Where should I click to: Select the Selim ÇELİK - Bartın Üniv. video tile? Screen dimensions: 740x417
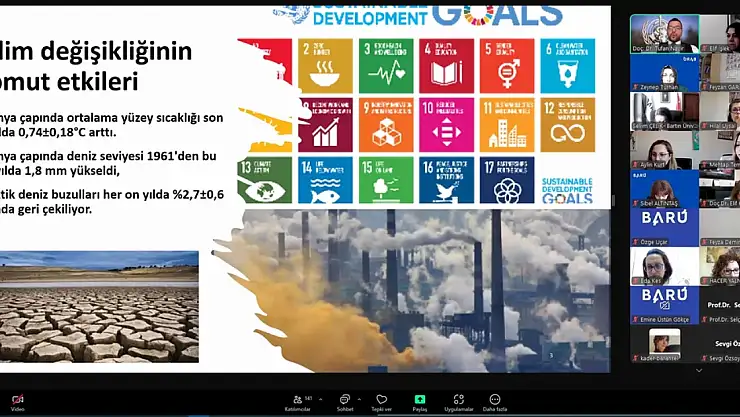coord(664,111)
